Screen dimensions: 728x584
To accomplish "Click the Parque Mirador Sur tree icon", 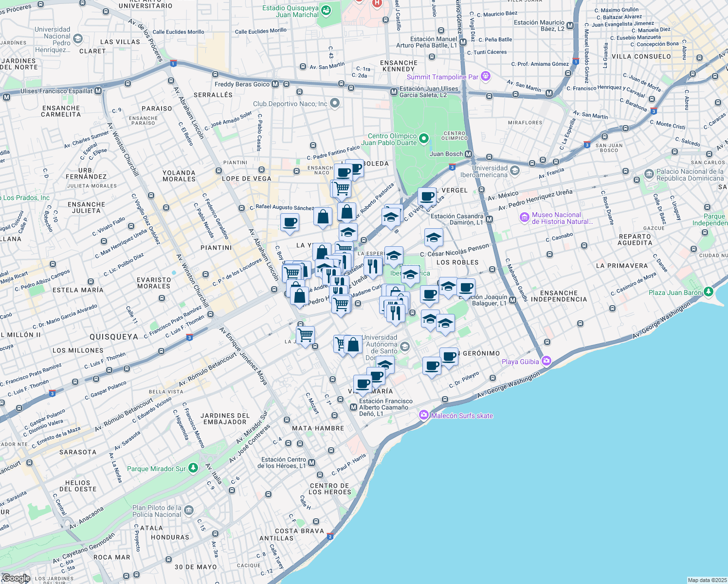I will pyautogui.click(x=193, y=468).
